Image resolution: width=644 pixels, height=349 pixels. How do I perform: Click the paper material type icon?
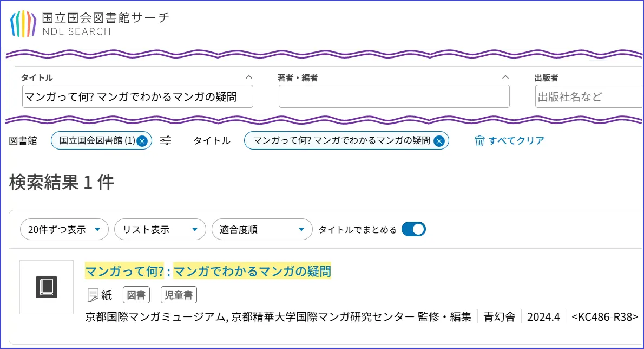point(93,295)
